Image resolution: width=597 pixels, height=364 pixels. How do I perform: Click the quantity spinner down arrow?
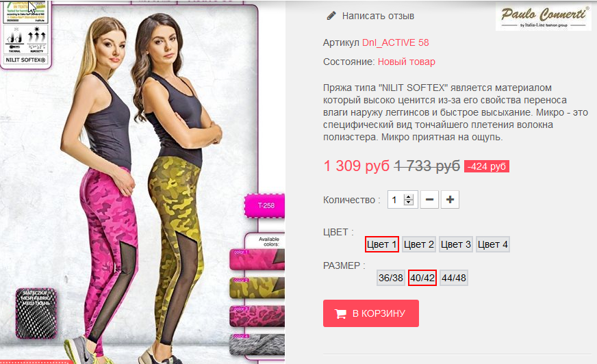[x=409, y=203]
